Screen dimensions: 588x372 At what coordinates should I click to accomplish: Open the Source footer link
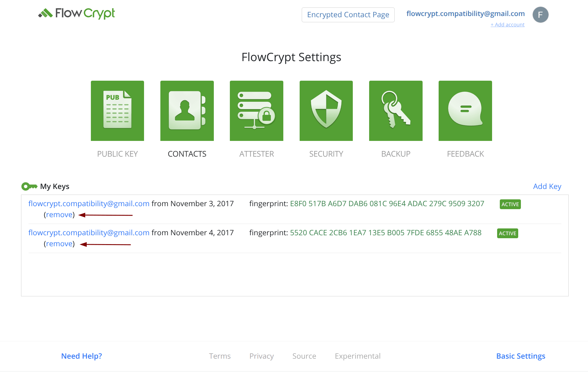(304, 356)
